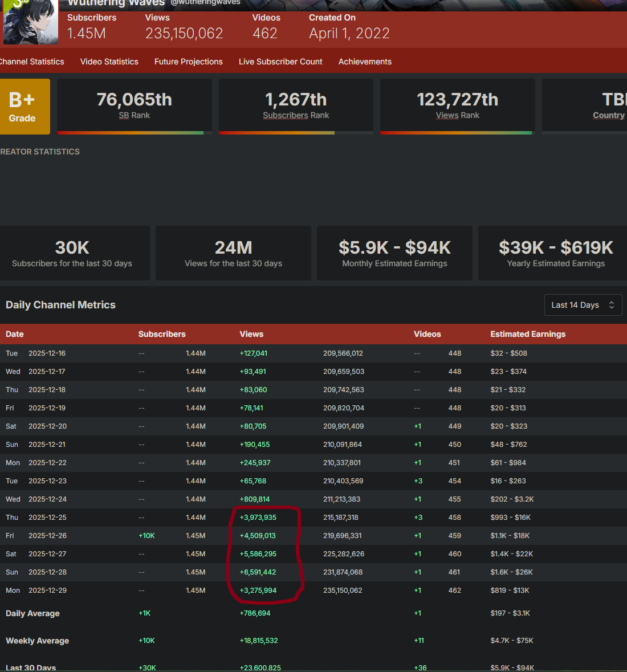
Task: Click the Estimated Earnings column header
Action: (528, 334)
